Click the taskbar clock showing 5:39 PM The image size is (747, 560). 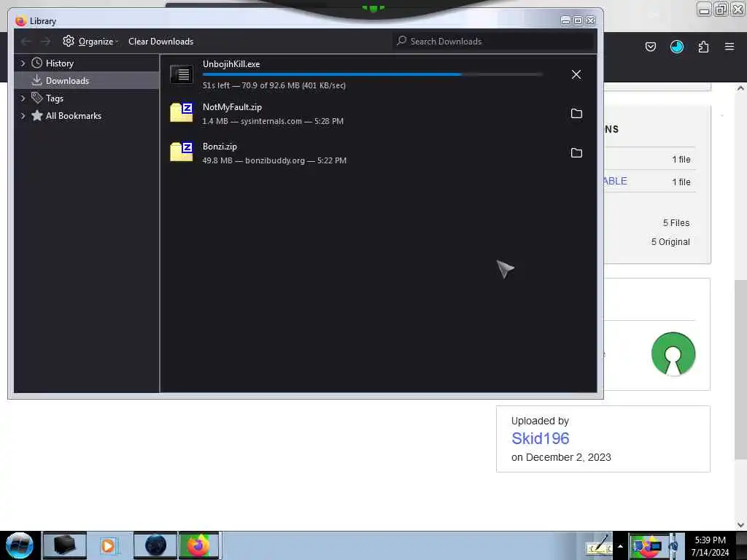coord(710,545)
